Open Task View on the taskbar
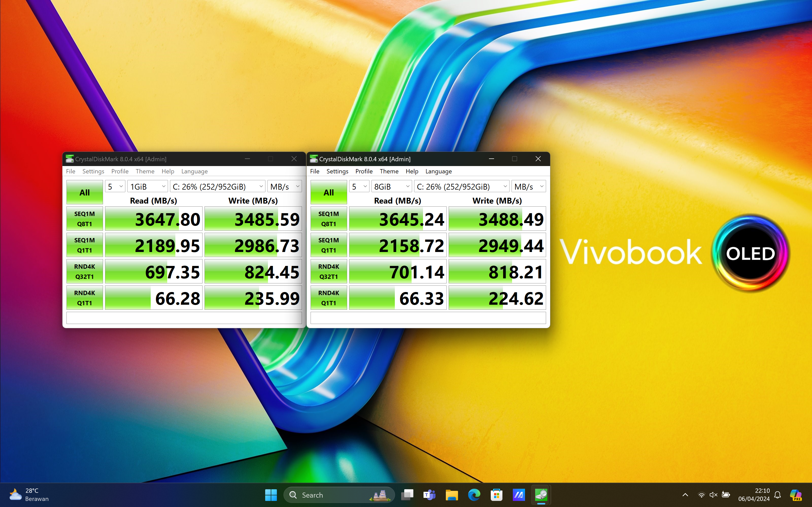The width and height of the screenshot is (812, 507). point(407,495)
